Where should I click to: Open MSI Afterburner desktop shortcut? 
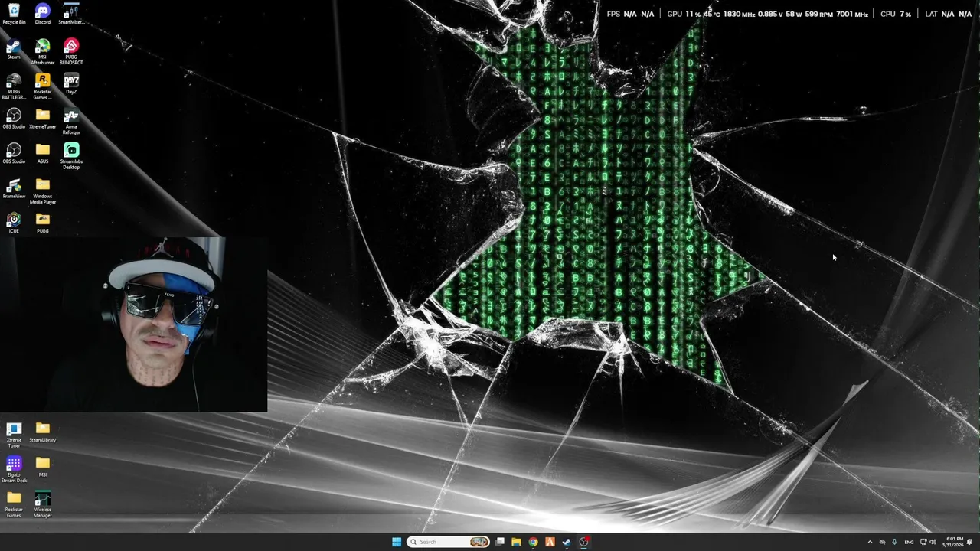(43, 51)
